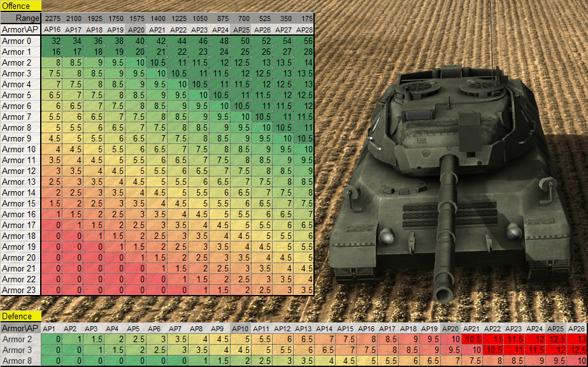Select the Armor 10 row label
Viewport: 588px width, 367px height.
[20, 149]
